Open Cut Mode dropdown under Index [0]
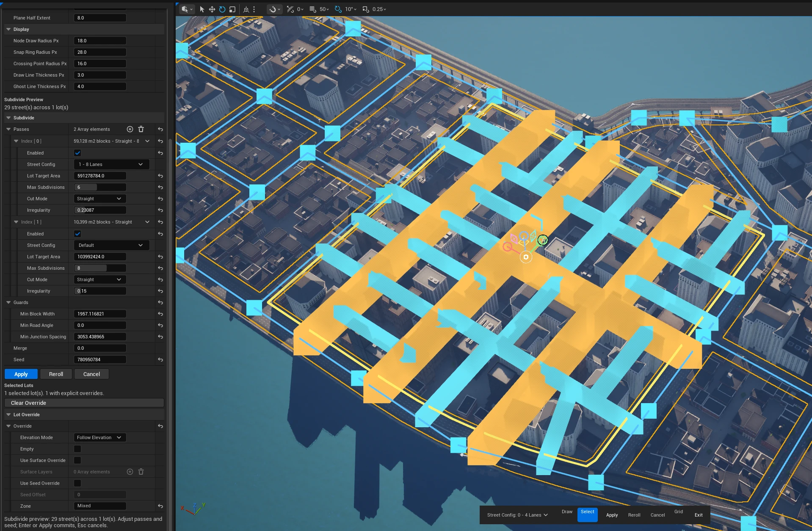The height and width of the screenshot is (531, 812). click(100, 199)
